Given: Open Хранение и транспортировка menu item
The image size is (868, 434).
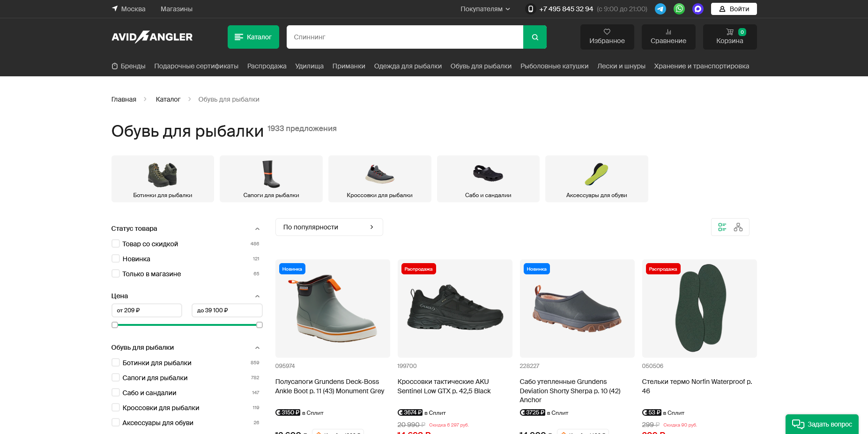Looking at the screenshot, I should pos(702,66).
